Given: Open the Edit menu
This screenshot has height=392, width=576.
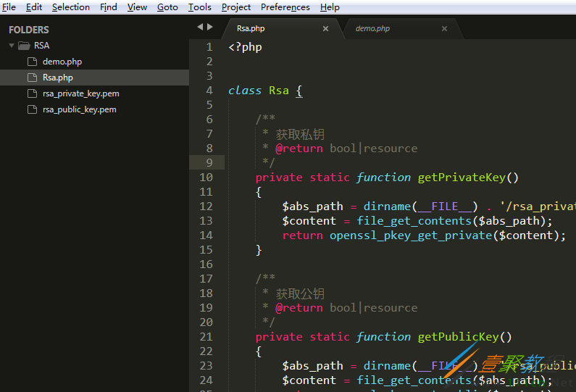Looking at the screenshot, I should 34,7.
